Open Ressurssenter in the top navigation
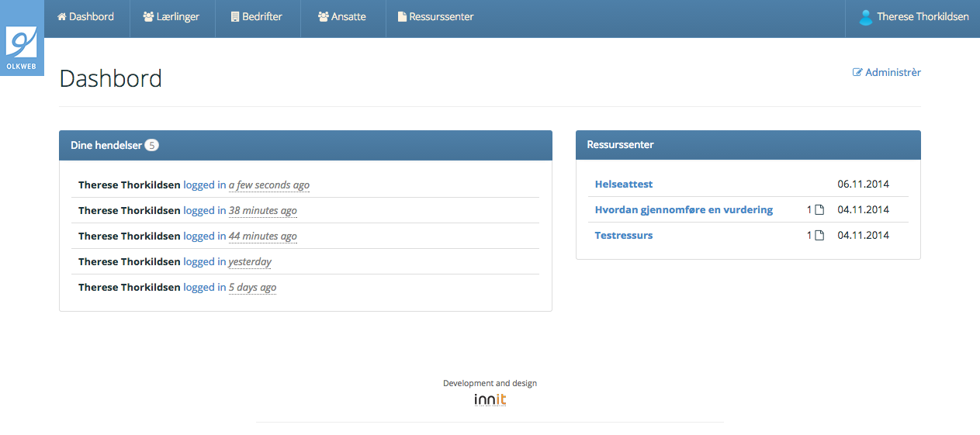This screenshot has width=980, height=435. point(435,17)
